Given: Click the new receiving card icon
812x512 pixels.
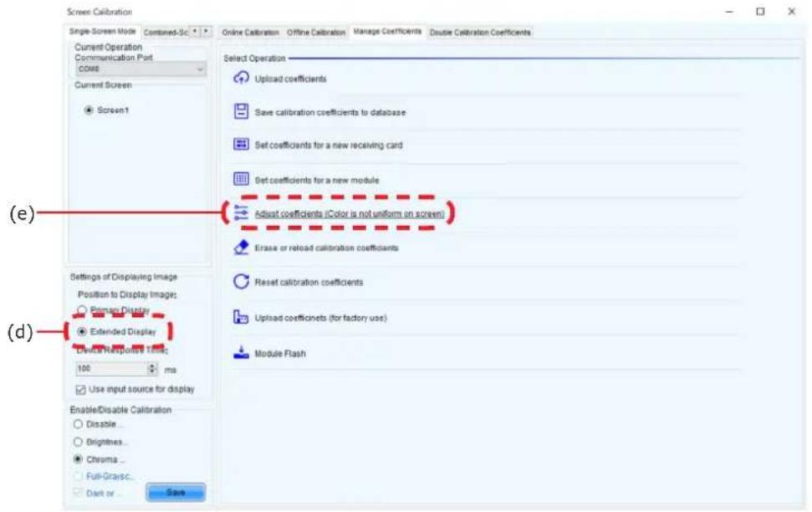Looking at the screenshot, I should (241, 144).
